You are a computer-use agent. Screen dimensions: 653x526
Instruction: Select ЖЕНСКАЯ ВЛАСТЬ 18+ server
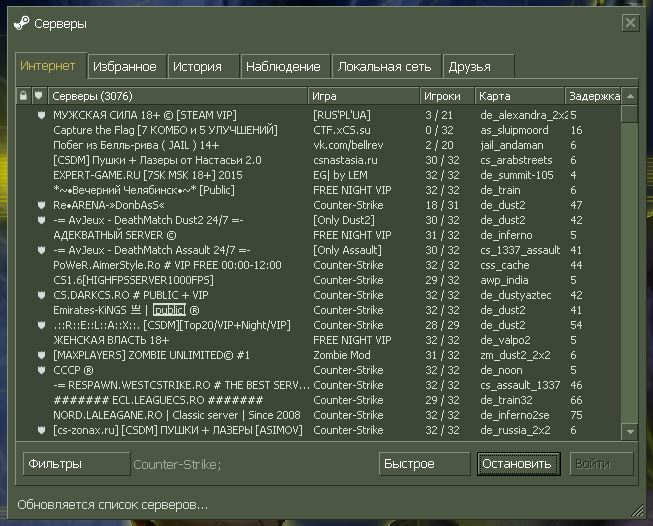(318, 340)
